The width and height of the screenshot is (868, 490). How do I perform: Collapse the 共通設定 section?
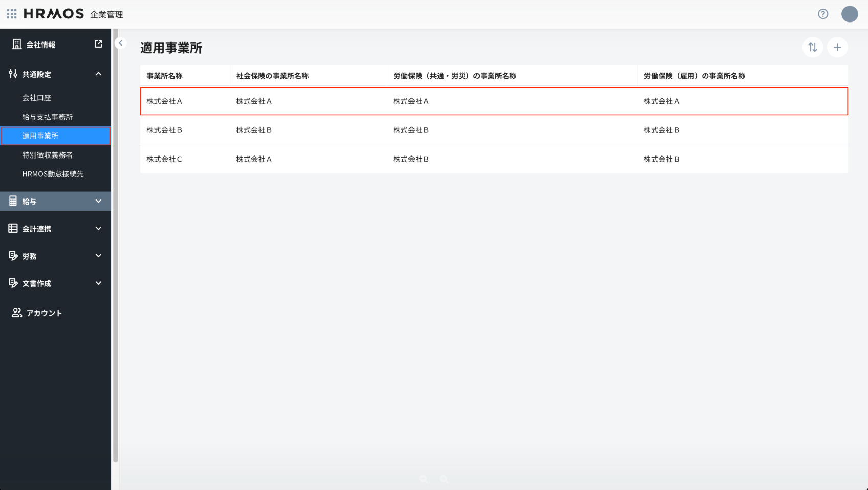[x=98, y=74]
